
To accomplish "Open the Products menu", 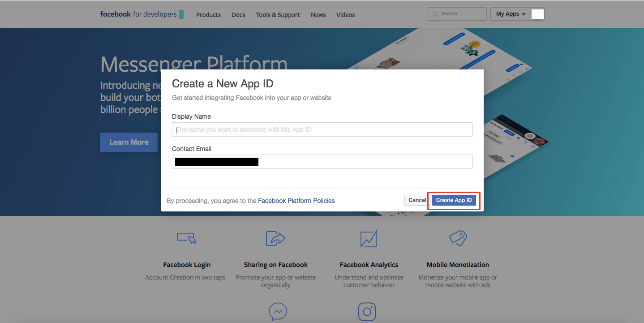I will tap(208, 15).
